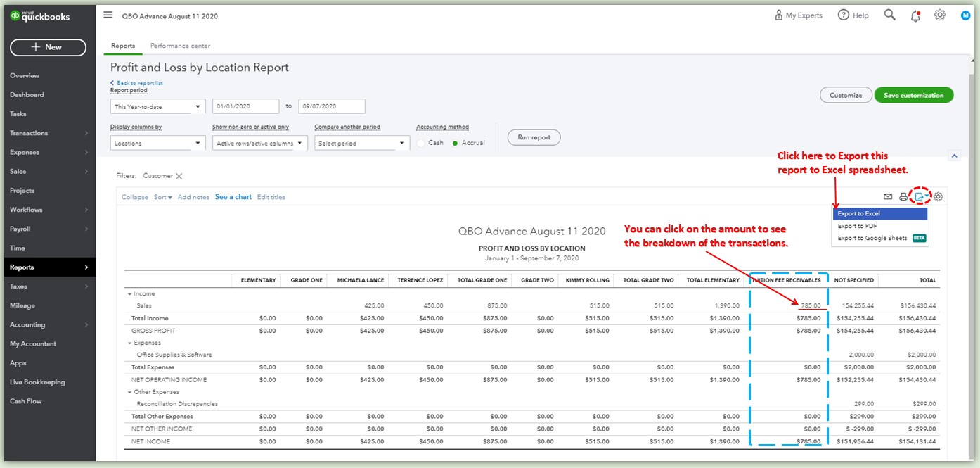Open the search magnifier icon
Image resolution: width=980 pixels, height=468 pixels.
click(889, 15)
